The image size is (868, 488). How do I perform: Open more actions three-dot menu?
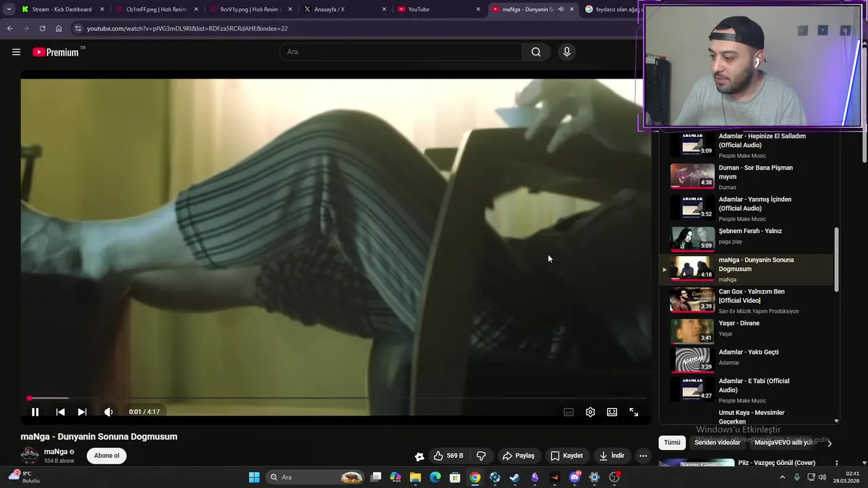tap(643, 455)
